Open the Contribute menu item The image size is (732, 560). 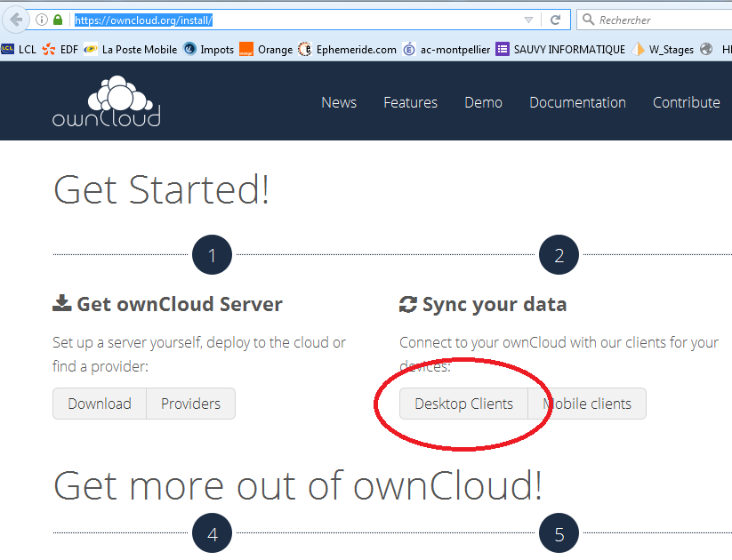click(x=687, y=102)
